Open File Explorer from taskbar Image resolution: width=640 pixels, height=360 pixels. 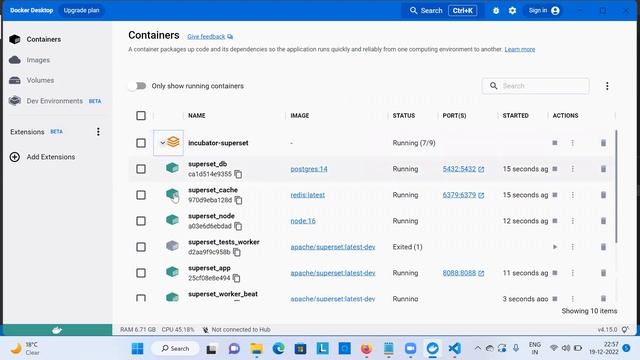[257, 349]
